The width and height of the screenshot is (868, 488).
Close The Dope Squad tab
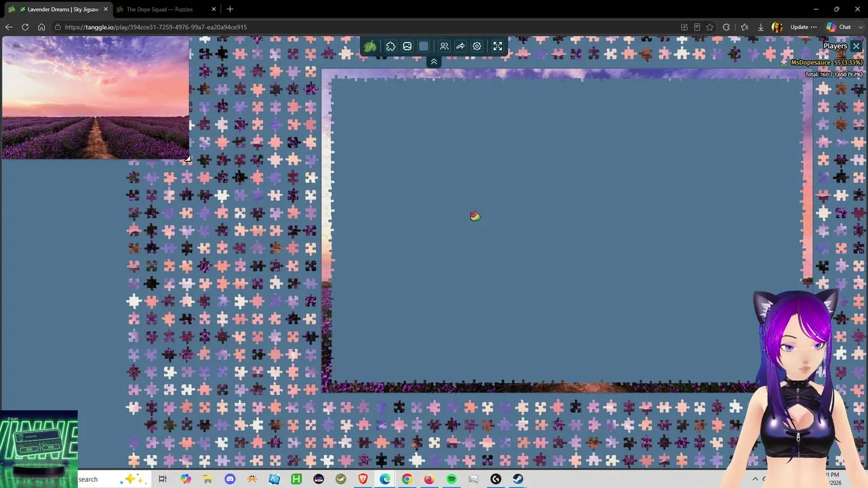coord(214,9)
